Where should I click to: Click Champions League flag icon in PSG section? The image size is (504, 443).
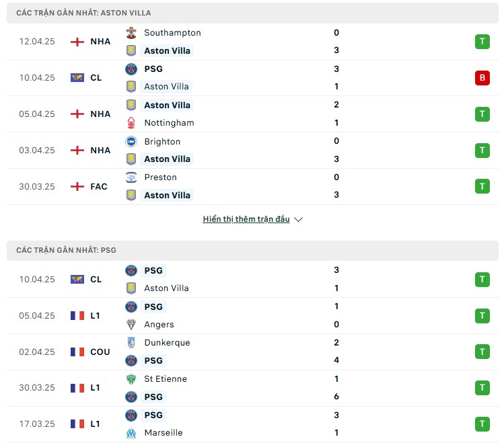tap(77, 279)
